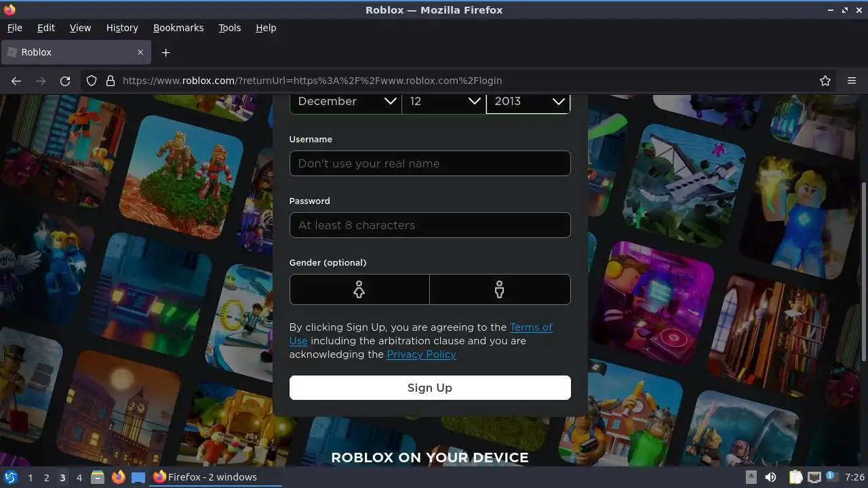
Task: Switch to workspace 4
Action: tap(79, 477)
